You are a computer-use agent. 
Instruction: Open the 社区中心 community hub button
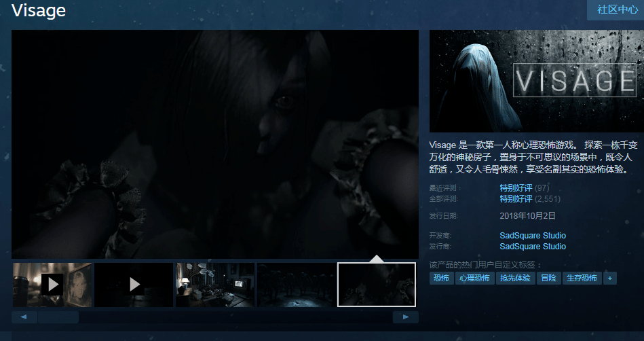pyautogui.click(x=615, y=10)
